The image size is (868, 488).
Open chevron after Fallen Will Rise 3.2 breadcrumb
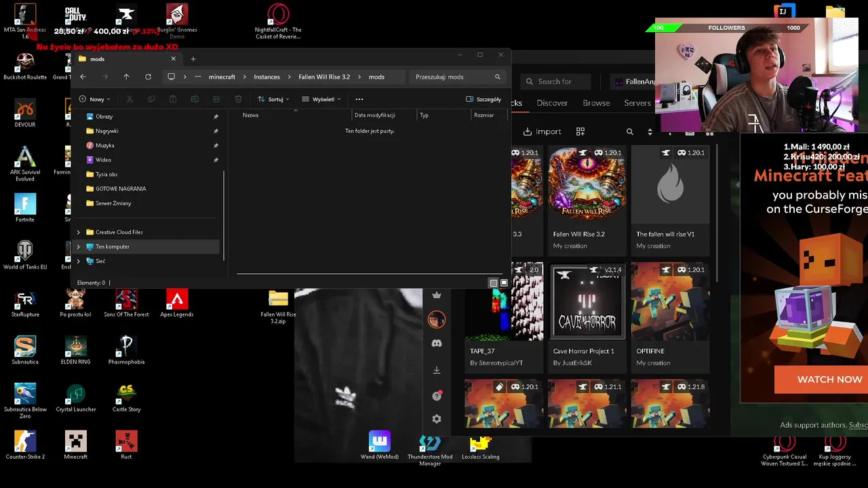coord(359,77)
